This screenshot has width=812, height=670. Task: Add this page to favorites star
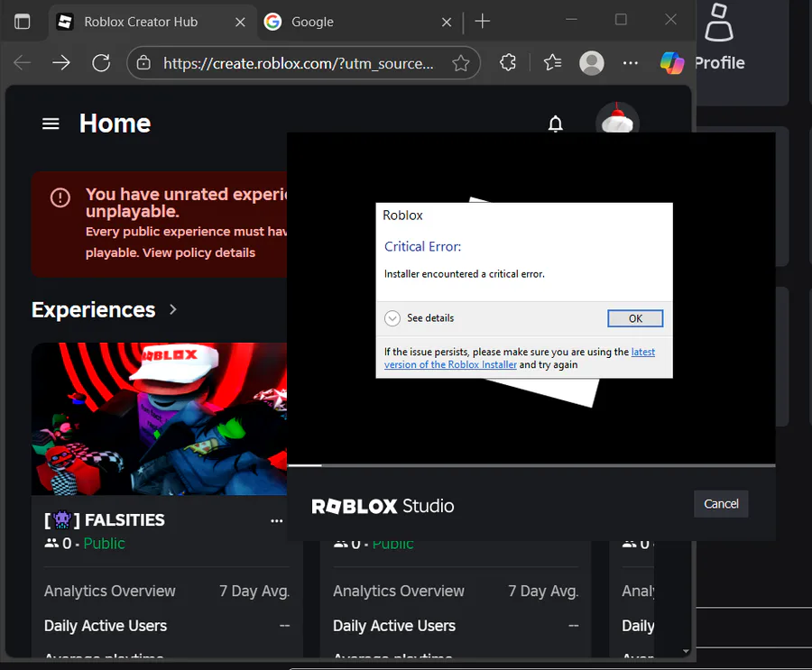pos(460,63)
